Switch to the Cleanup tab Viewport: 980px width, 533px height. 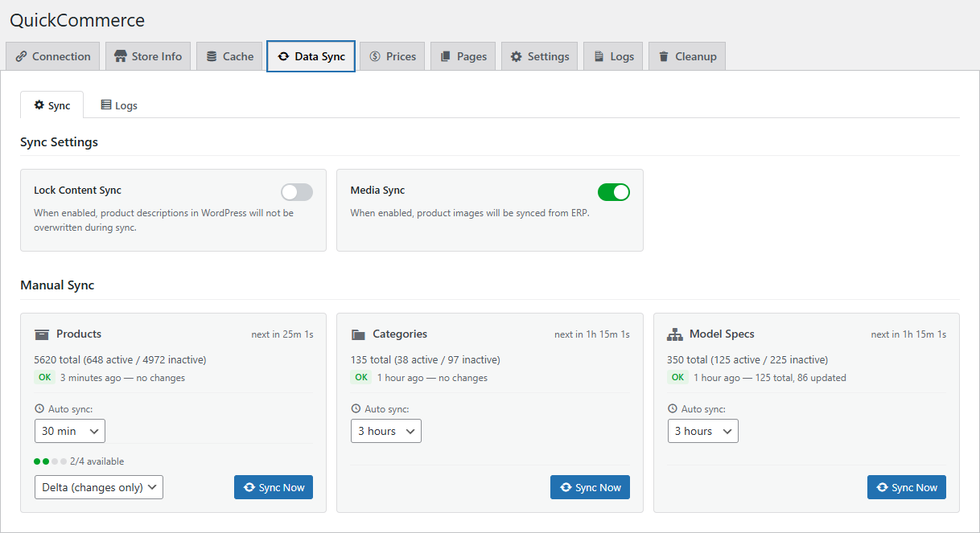point(687,56)
